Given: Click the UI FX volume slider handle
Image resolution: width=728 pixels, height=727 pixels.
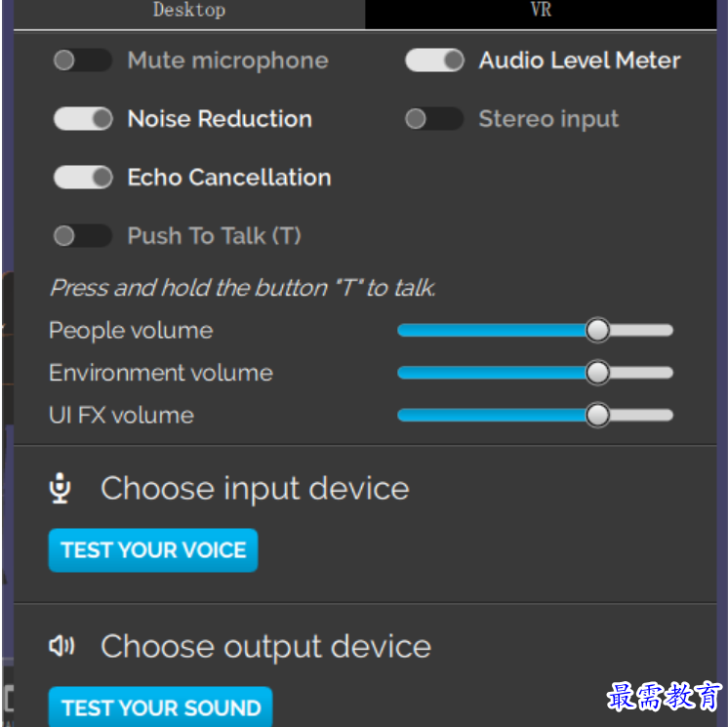Looking at the screenshot, I should click(x=597, y=415).
